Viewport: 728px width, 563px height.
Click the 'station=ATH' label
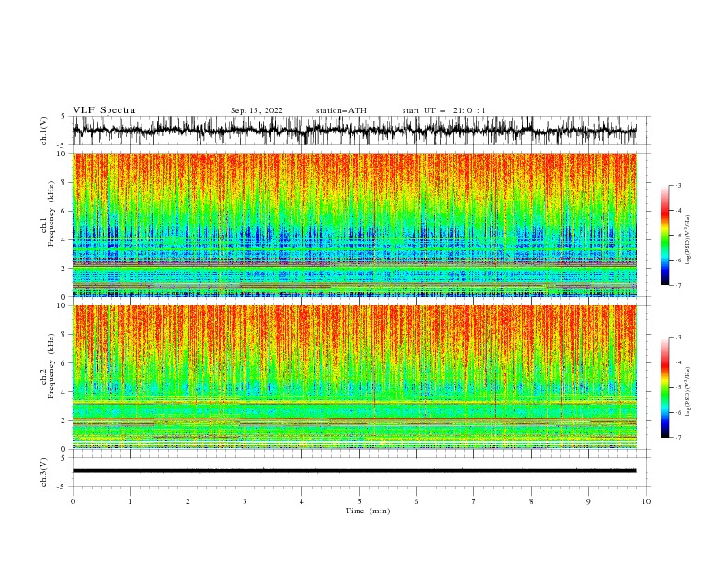341,110
